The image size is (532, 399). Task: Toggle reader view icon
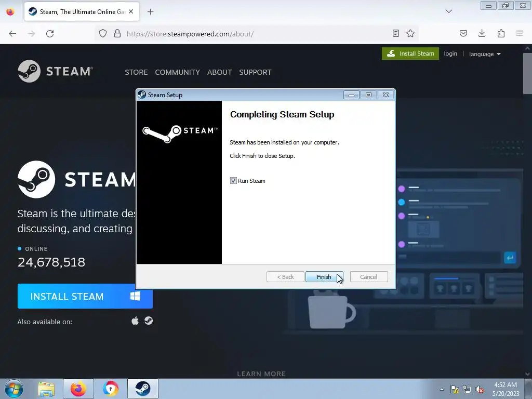[x=395, y=33]
